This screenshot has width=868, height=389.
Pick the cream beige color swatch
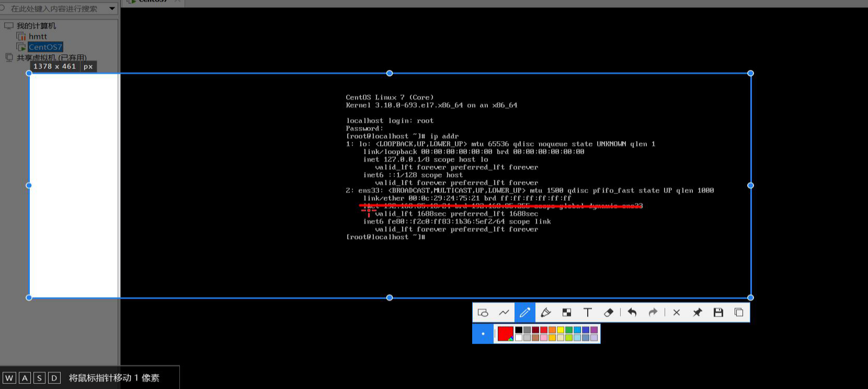(x=561, y=338)
